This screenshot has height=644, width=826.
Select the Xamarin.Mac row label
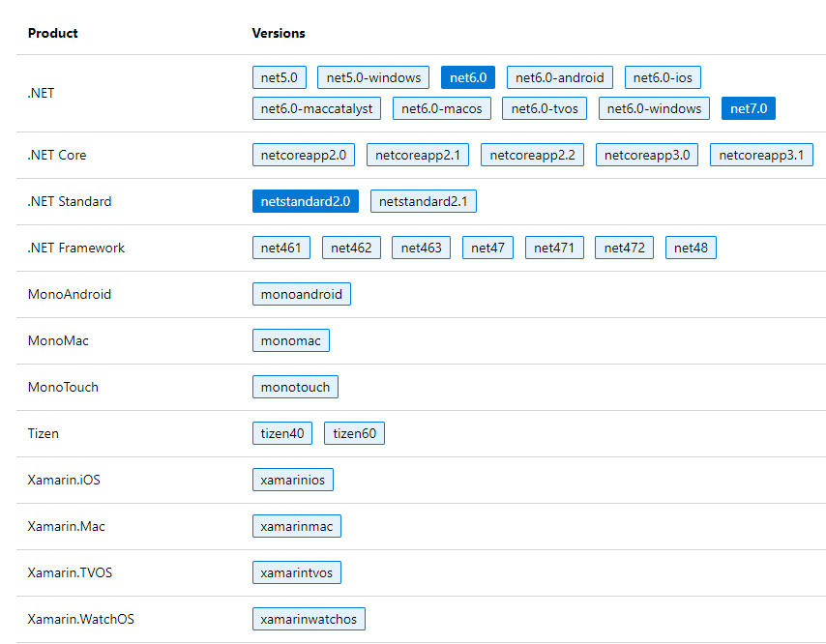67,526
